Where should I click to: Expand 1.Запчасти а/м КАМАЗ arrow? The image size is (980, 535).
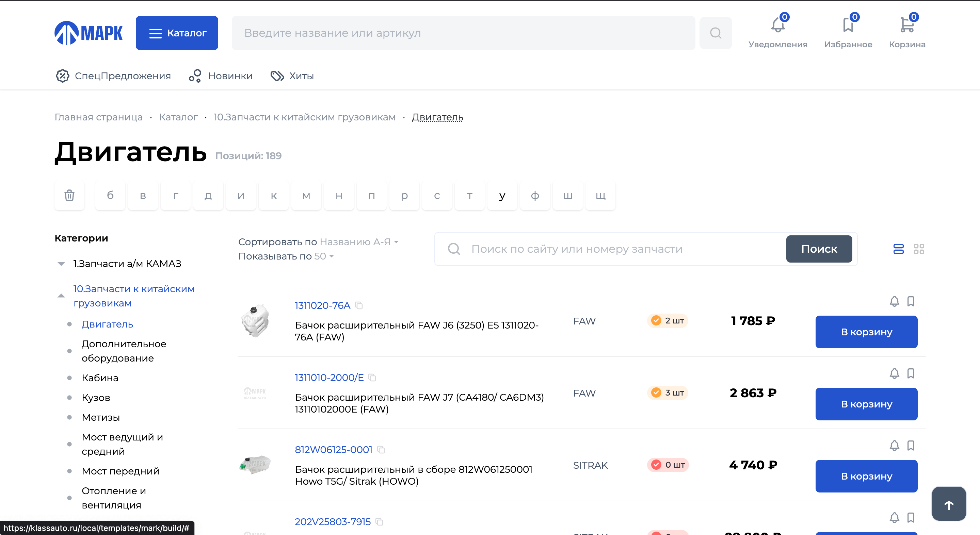61,264
